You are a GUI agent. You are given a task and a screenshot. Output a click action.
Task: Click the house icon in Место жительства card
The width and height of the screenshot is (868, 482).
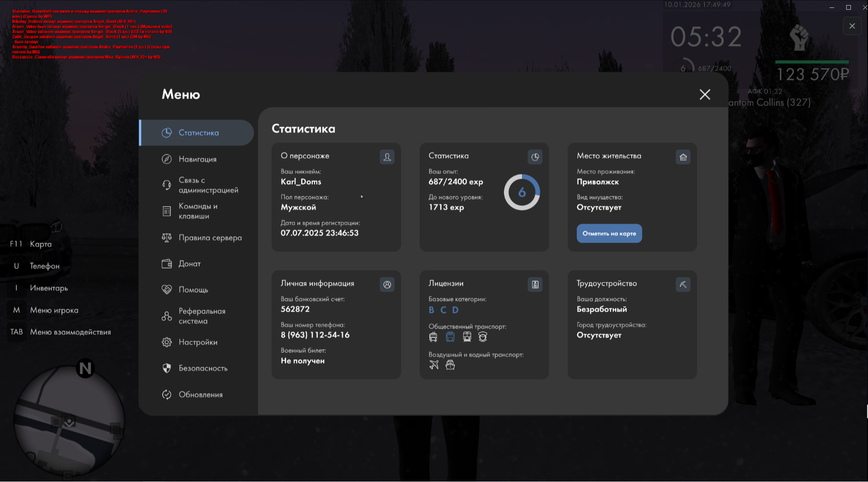tap(683, 157)
